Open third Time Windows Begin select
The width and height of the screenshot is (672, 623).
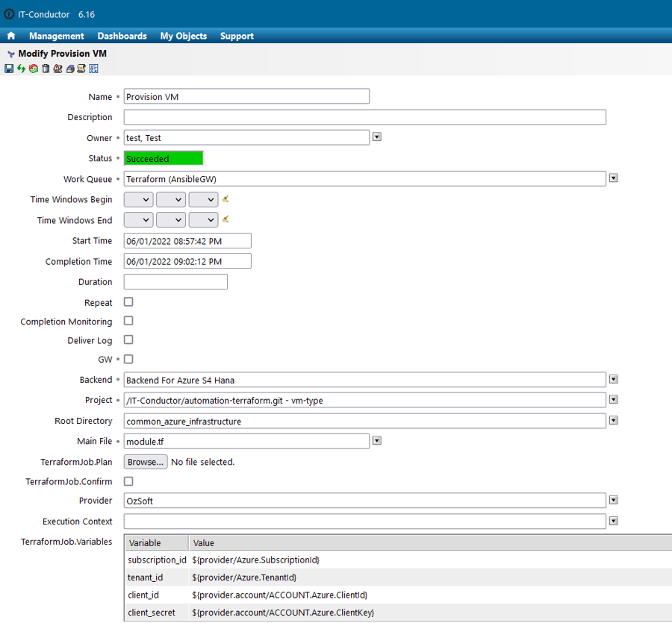pos(204,199)
